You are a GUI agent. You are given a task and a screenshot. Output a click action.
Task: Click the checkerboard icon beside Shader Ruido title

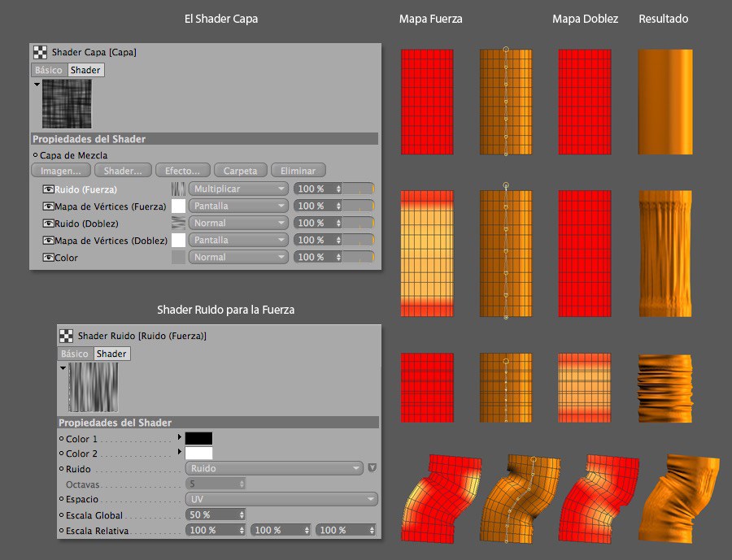click(x=66, y=336)
